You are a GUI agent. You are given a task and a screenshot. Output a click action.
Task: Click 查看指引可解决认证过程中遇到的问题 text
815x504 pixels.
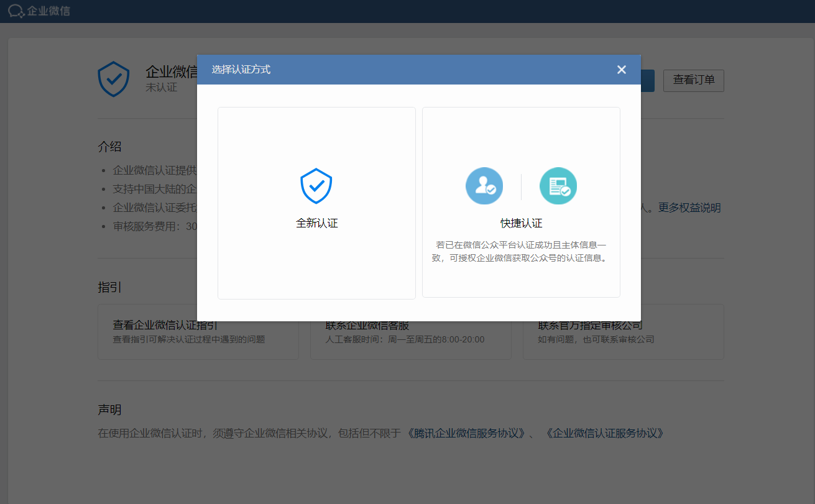(x=188, y=340)
